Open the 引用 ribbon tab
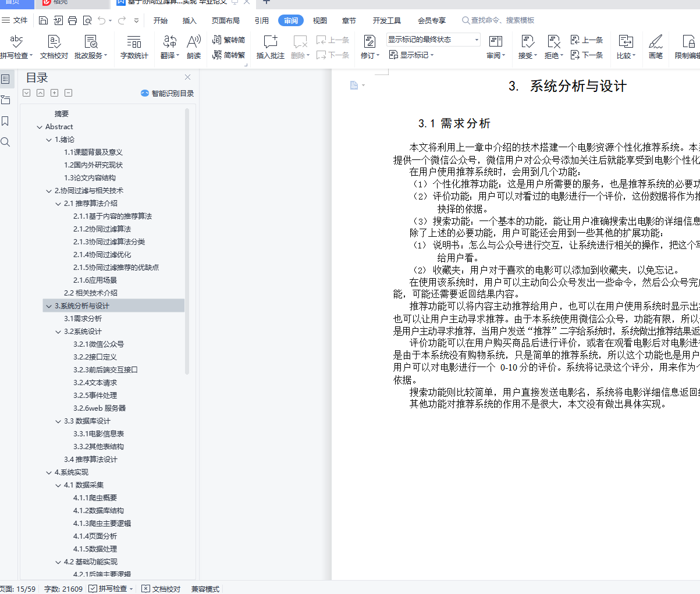700x594 pixels. [x=262, y=20]
